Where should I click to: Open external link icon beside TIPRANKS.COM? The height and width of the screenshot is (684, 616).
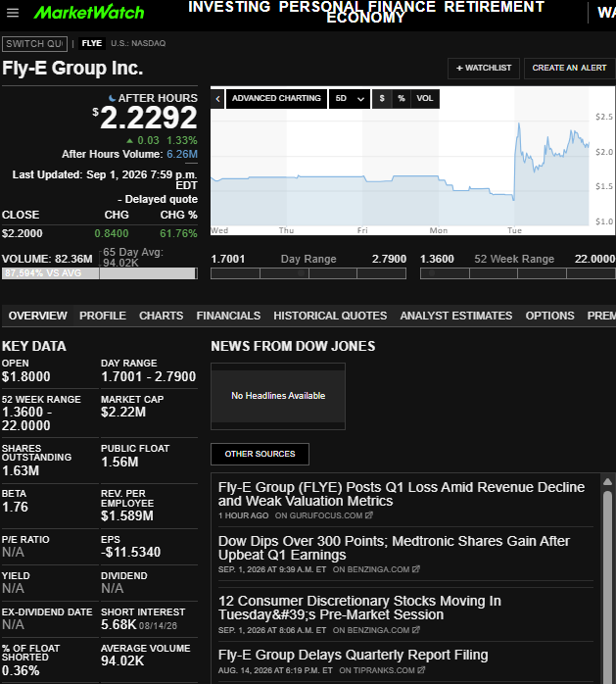pos(421,670)
